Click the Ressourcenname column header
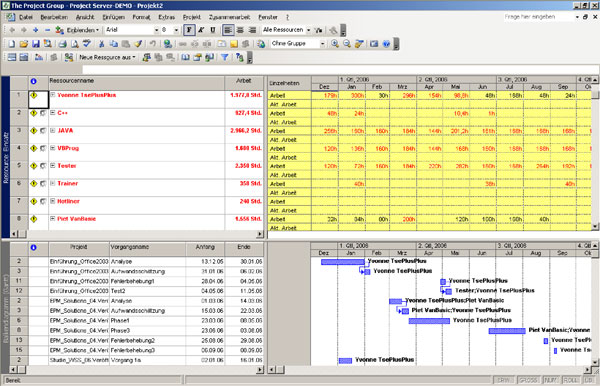This screenshot has height=386, width=600. point(137,83)
